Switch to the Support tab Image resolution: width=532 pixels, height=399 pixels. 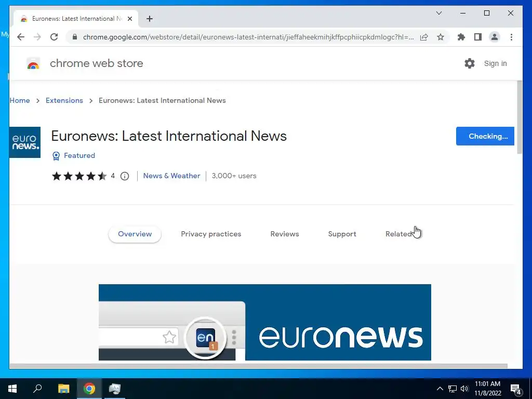point(342,234)
